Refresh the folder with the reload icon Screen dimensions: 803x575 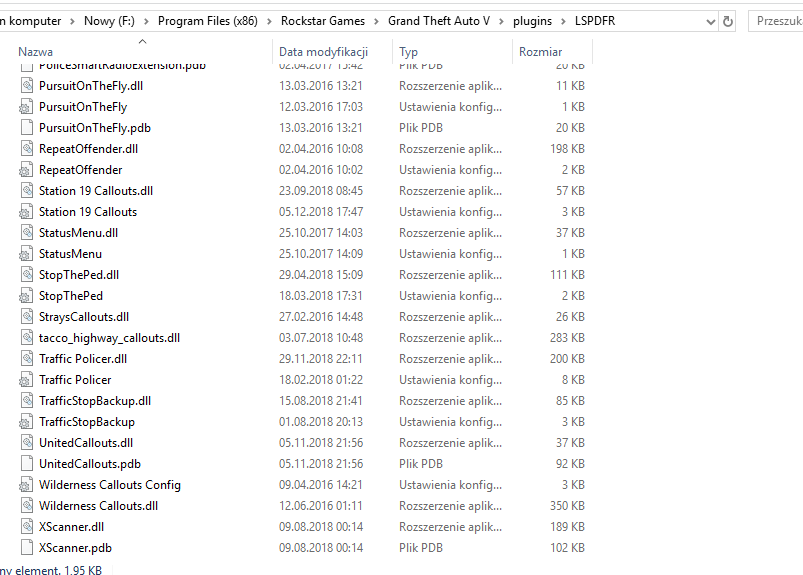click(x=727, y=22)
